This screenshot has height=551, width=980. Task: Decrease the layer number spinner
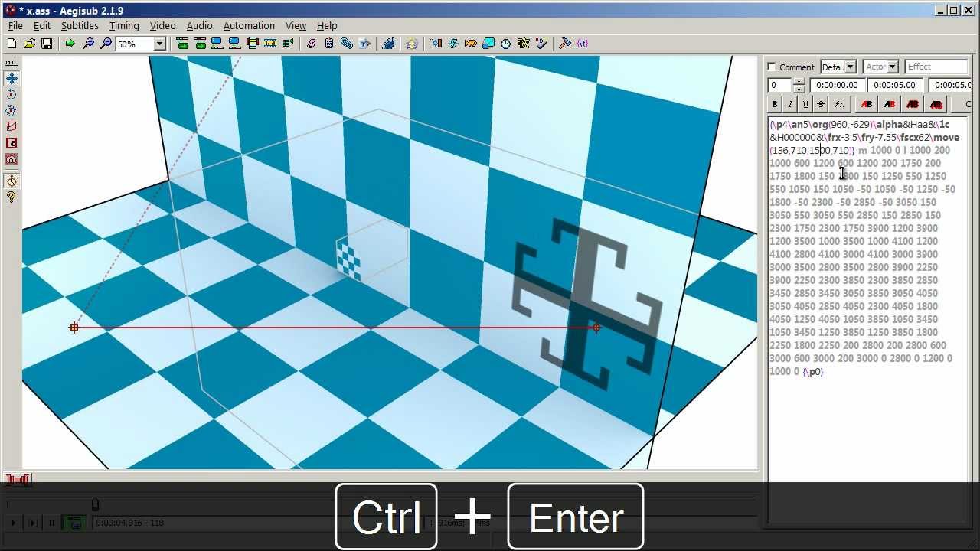click(799, 89)
